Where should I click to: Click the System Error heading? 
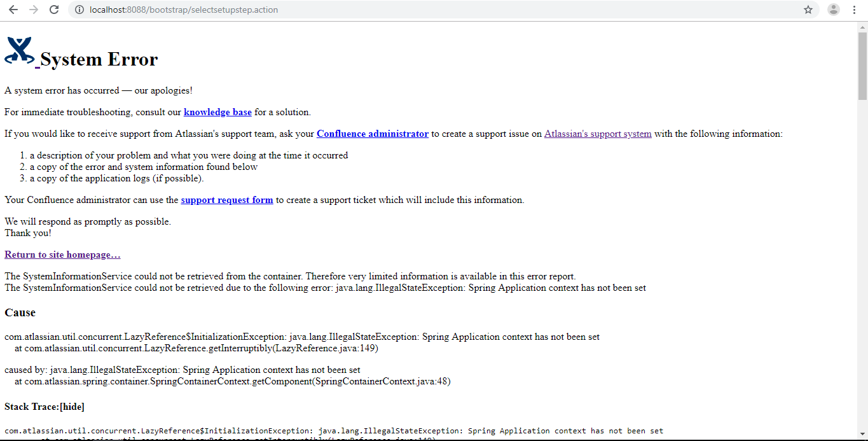pyautogui.click(x=99, y=59)
